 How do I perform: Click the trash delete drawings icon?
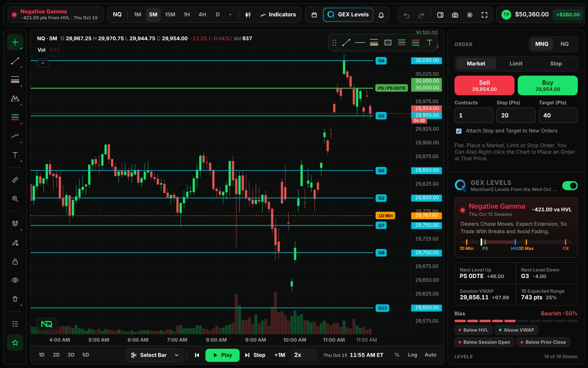[15, 299]
